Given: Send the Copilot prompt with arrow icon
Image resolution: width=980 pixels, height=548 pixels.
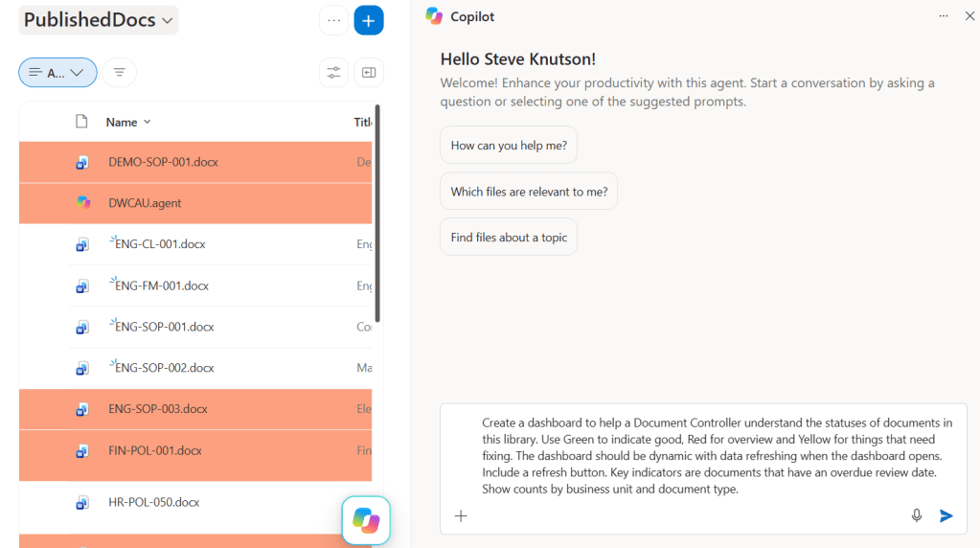Looking at the screenshot, I should click(946, 515).
